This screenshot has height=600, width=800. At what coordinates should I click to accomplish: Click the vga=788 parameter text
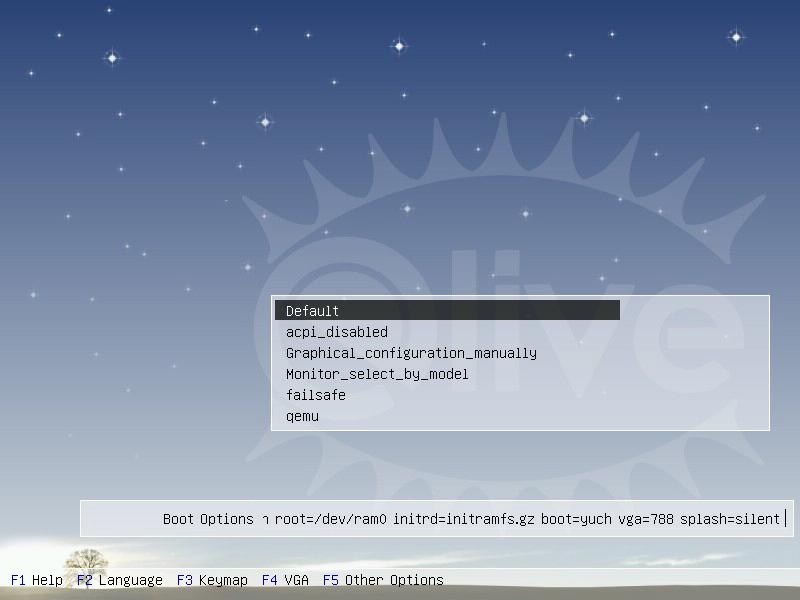point(646,519)
